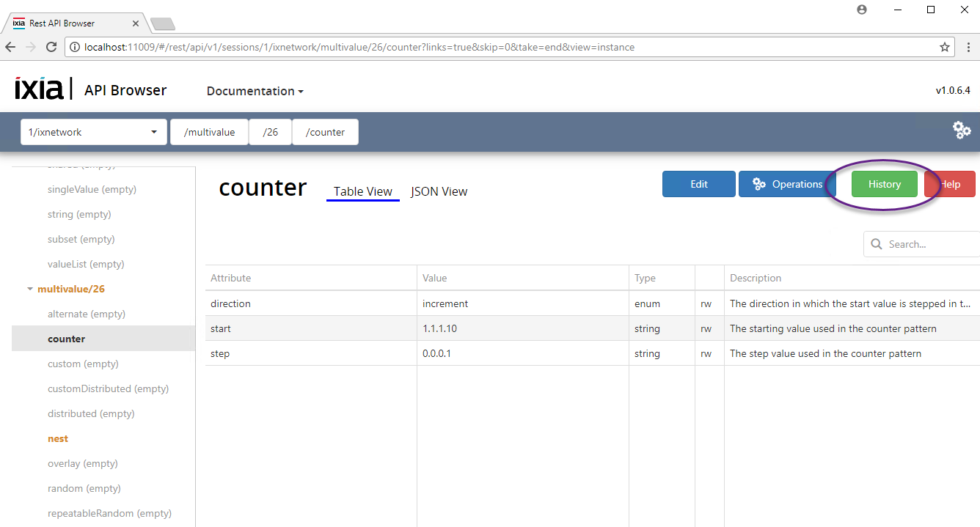Click the blue Edit button
The height and width of the screenshot is (527, 980).
(x=698, y=184)
